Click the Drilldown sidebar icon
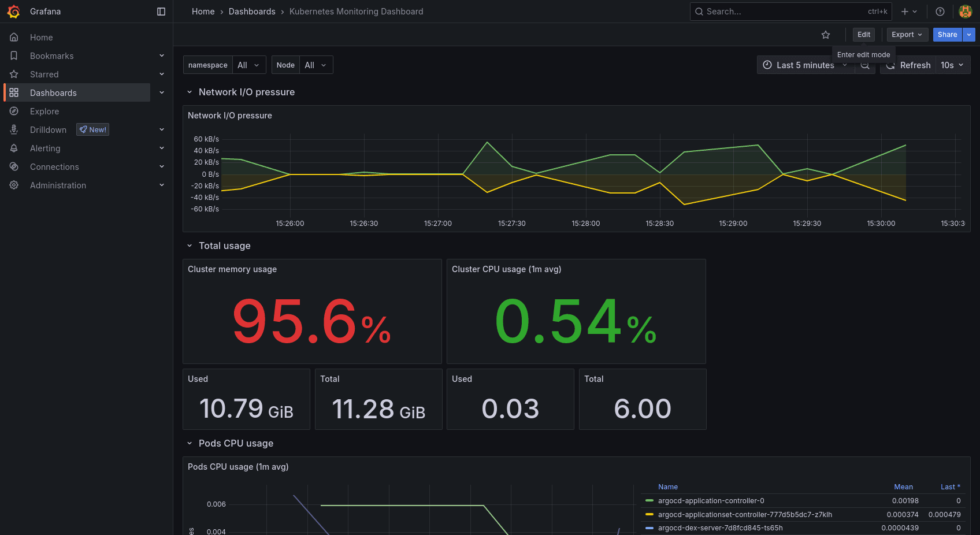The height and width of the screenshot is (535, 980). (14, 129)
